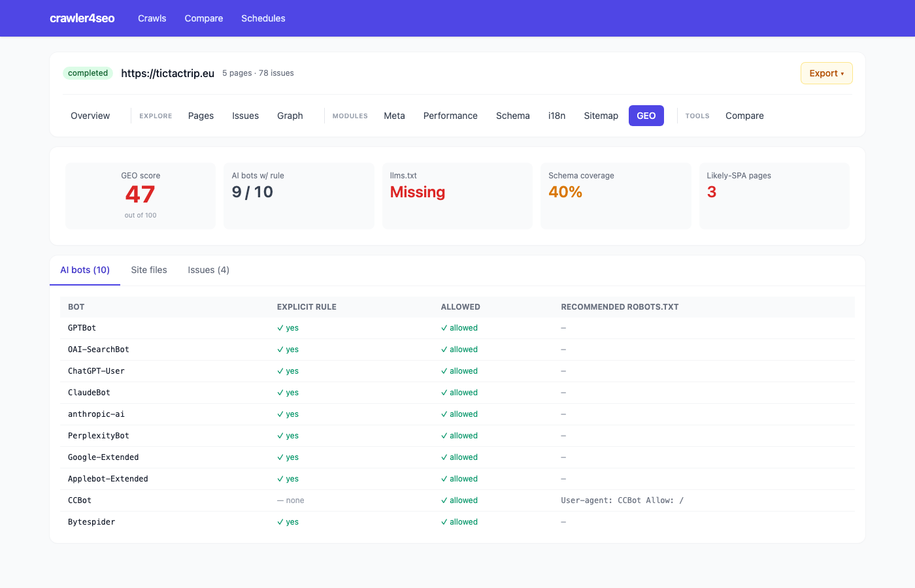Open the Export dropdown menu
This screenshot has height=588, width=915.
826,73
